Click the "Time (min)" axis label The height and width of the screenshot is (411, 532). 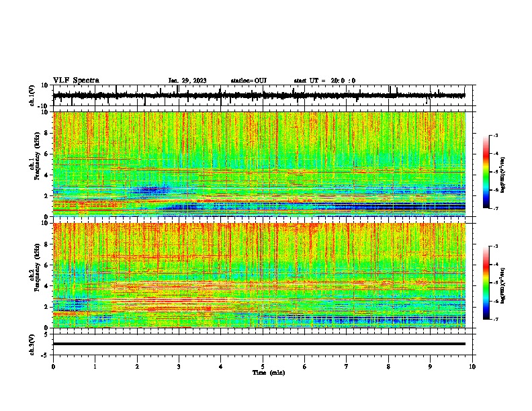[x=269, y=373]
